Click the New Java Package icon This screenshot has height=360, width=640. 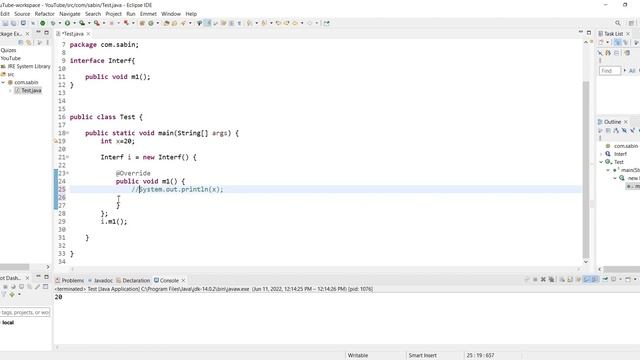142,23
